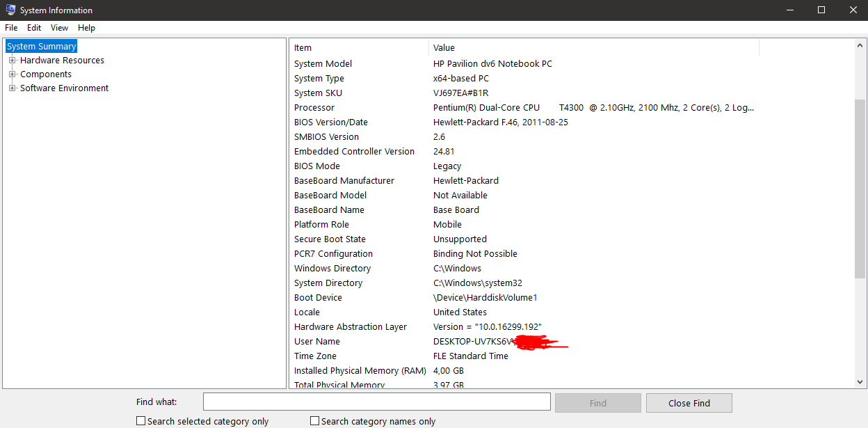This screenshot has height=428, width=868.
Task: Open the Help menu
Action: [x=86, y=28]
